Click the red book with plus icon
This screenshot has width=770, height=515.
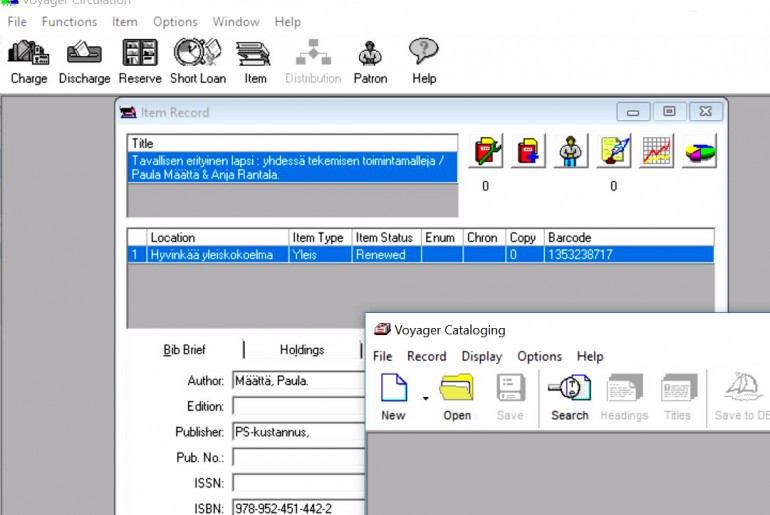[x=528, y=151]
